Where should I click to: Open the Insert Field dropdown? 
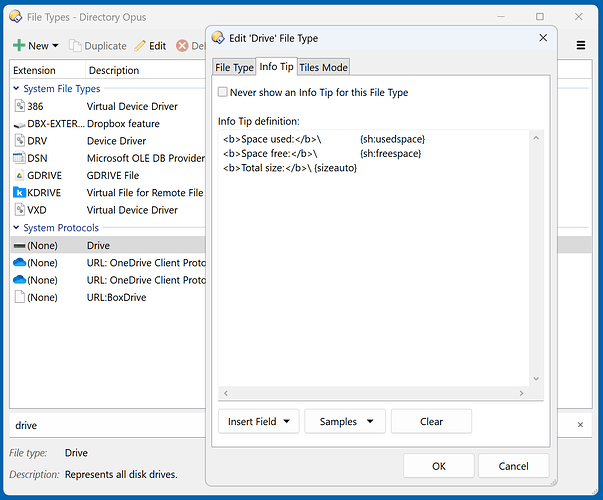(x=258, y=422)
